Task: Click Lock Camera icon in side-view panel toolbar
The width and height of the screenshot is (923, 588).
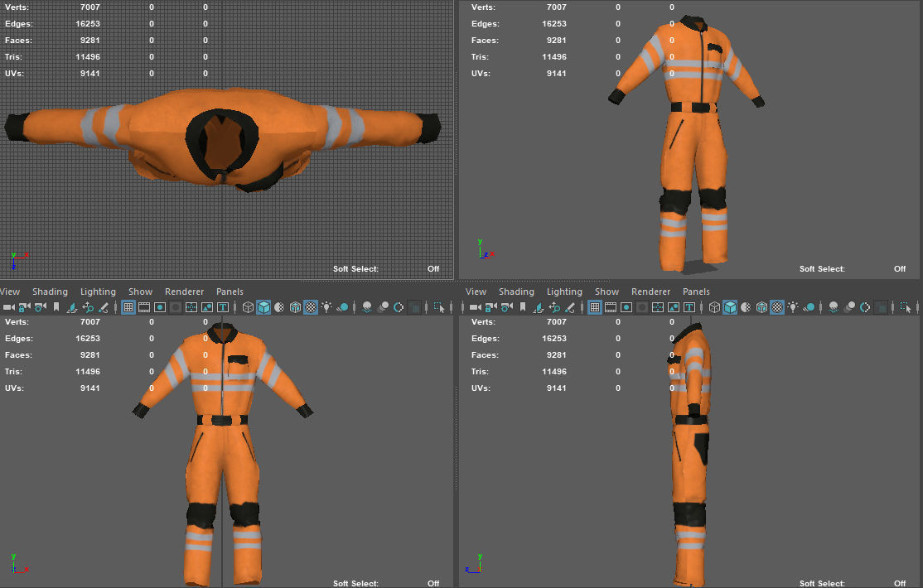Action: 491,307
